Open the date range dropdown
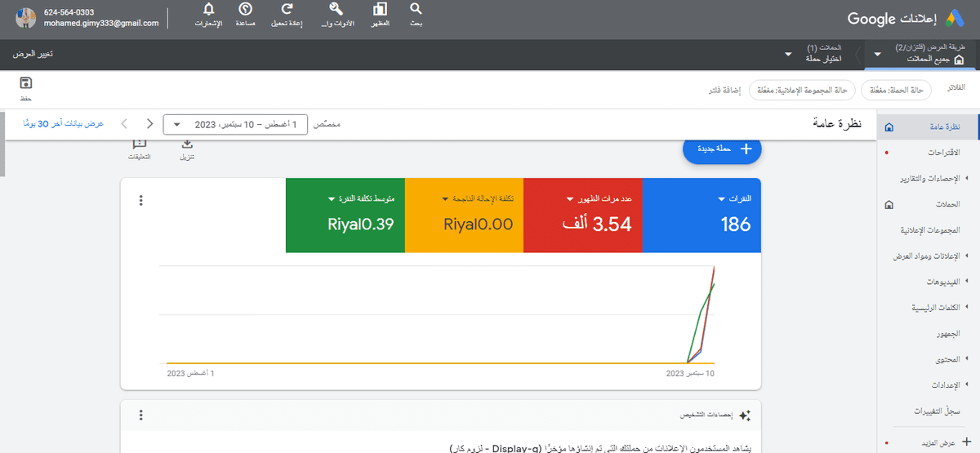The height and width of the screenshot is (453, 980). coord(235,125)
